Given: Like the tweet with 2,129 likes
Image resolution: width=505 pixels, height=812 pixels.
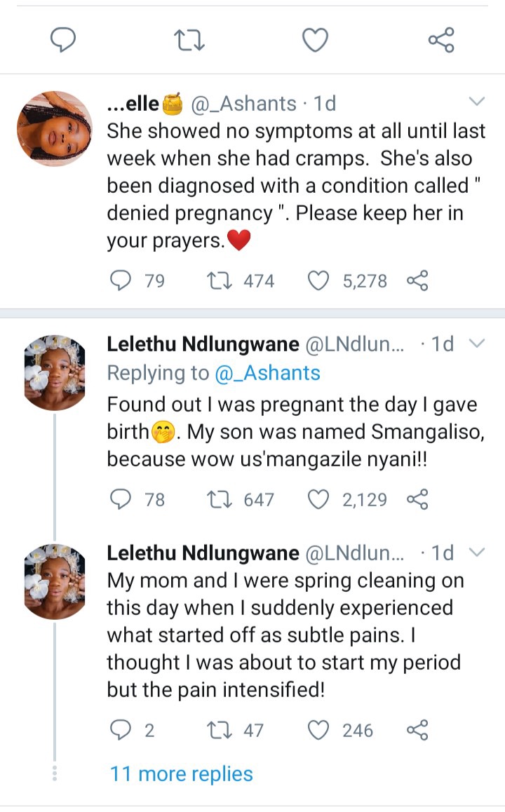Looking at the screenshot, I should tap(319, 499).
